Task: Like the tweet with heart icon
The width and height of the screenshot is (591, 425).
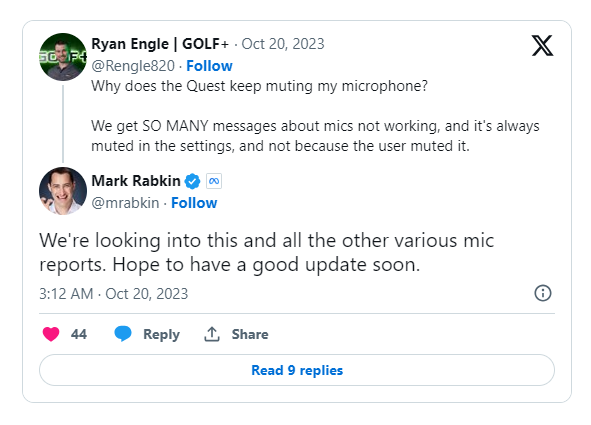Action: pos(51,334)
